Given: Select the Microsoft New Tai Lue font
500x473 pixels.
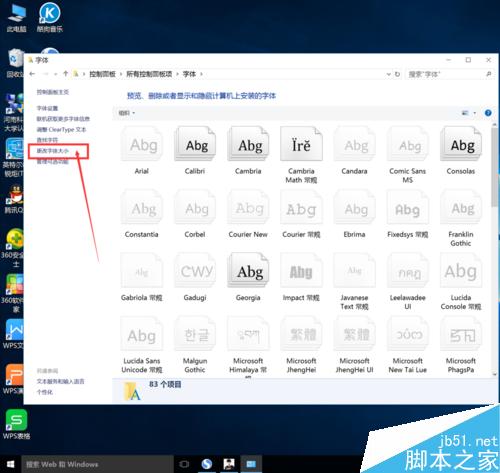Looking at the screenshot, I should [408, 345].
